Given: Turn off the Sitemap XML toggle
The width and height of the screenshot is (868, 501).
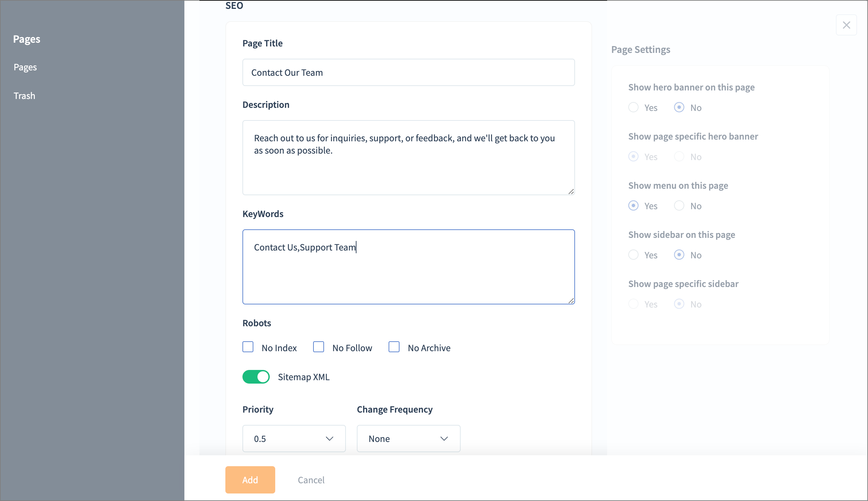Looking at the screenshot, I should point(256,377).
